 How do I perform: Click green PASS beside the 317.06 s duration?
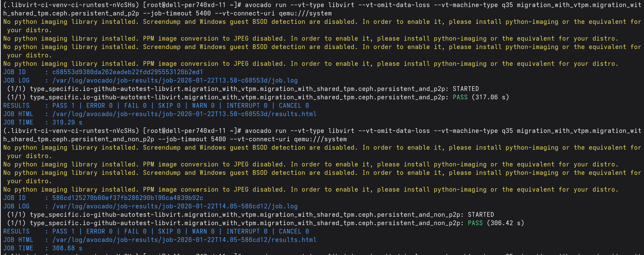460,97
